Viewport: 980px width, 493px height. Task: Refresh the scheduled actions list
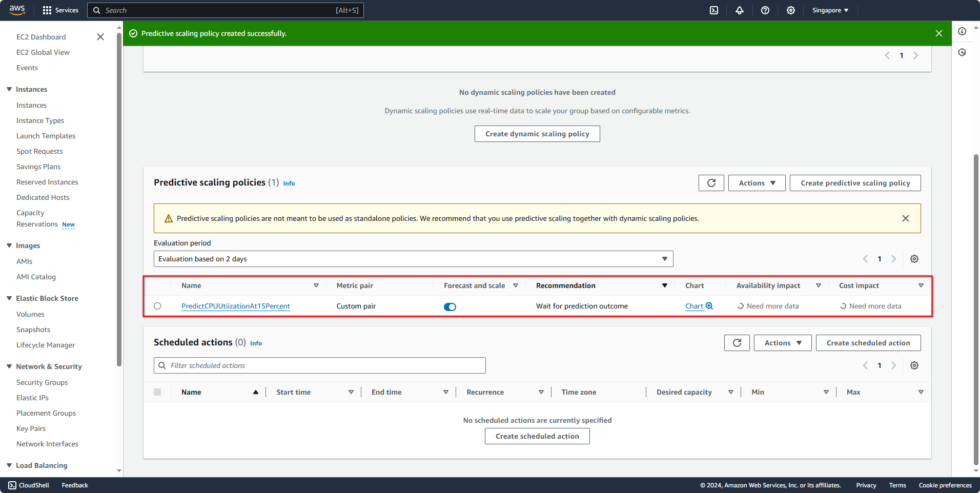pyautogui.click(x=737, y=343)
